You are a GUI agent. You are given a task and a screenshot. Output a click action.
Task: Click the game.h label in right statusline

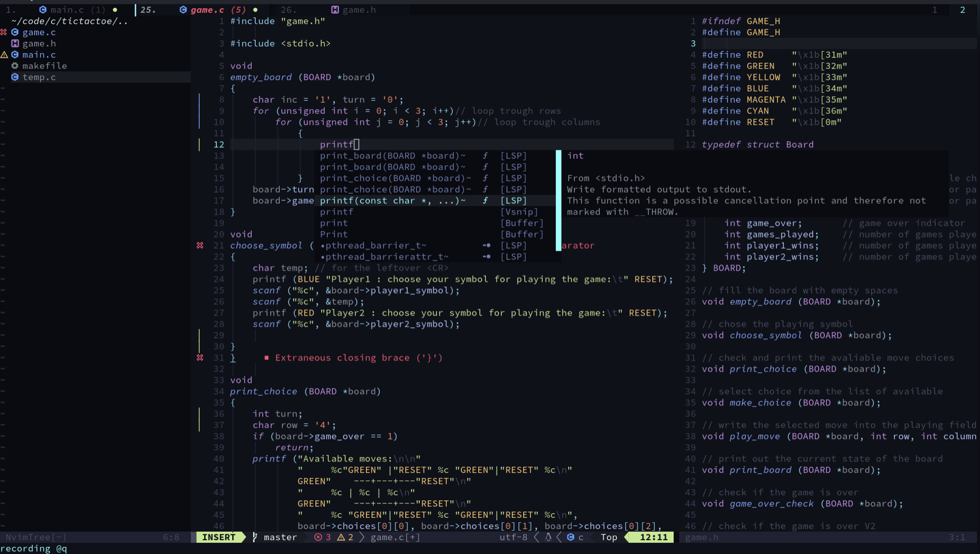point(701,537)
